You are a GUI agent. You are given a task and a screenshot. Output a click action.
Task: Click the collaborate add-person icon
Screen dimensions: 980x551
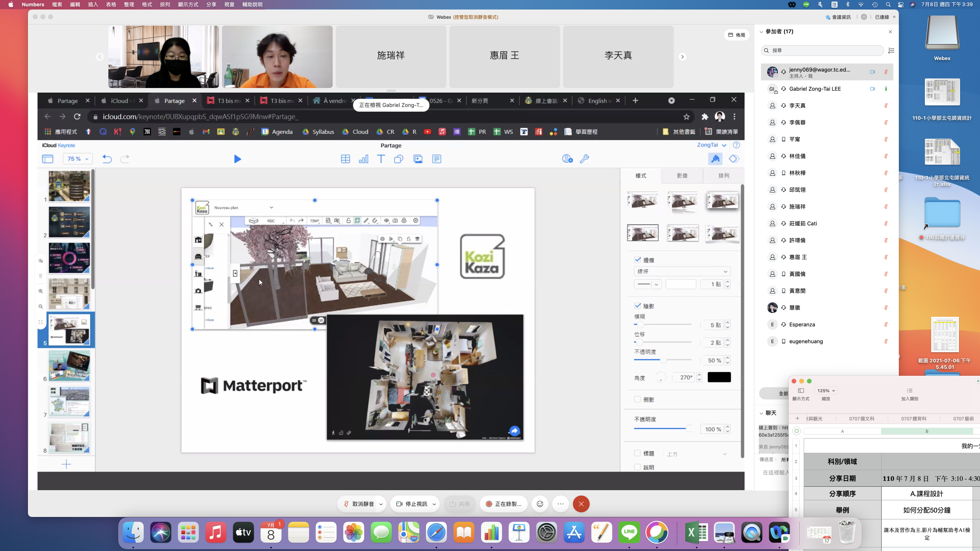[x=567, y=159]
